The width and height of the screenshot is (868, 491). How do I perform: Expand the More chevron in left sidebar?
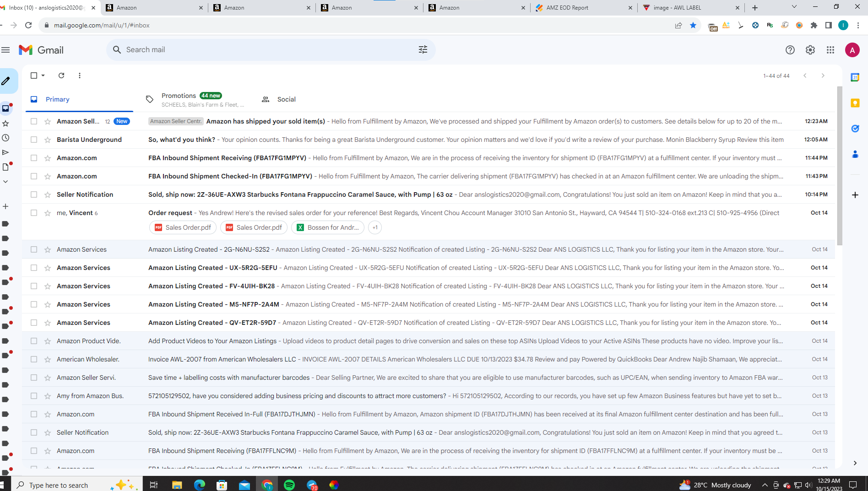[x=5, y=182]
